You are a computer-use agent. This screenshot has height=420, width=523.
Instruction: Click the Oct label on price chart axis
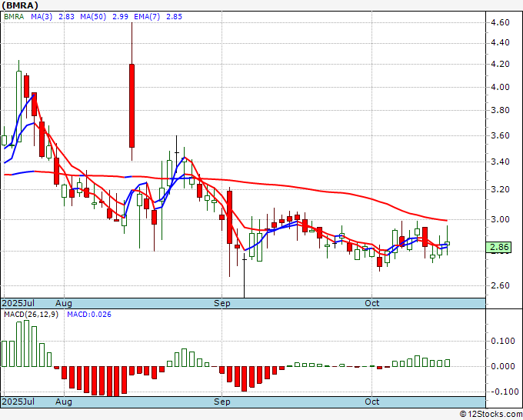[x=372, y=303]
